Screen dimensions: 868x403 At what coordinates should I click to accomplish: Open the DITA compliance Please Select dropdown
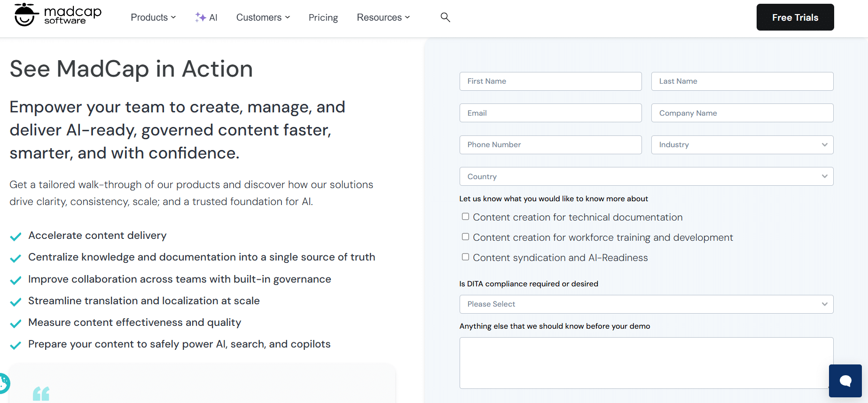coord(646,304)
